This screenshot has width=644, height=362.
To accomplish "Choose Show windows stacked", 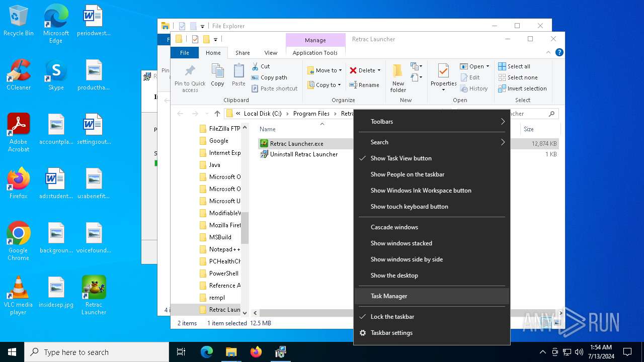I will 432,243.
